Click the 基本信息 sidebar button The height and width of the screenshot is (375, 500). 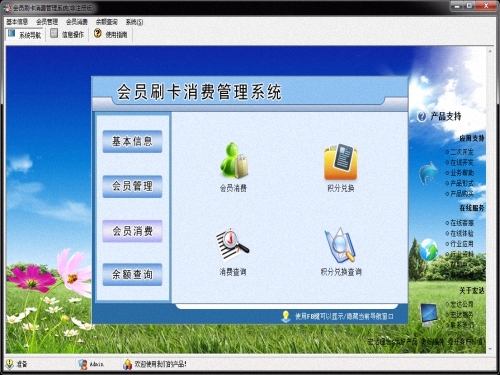[132, 141]
